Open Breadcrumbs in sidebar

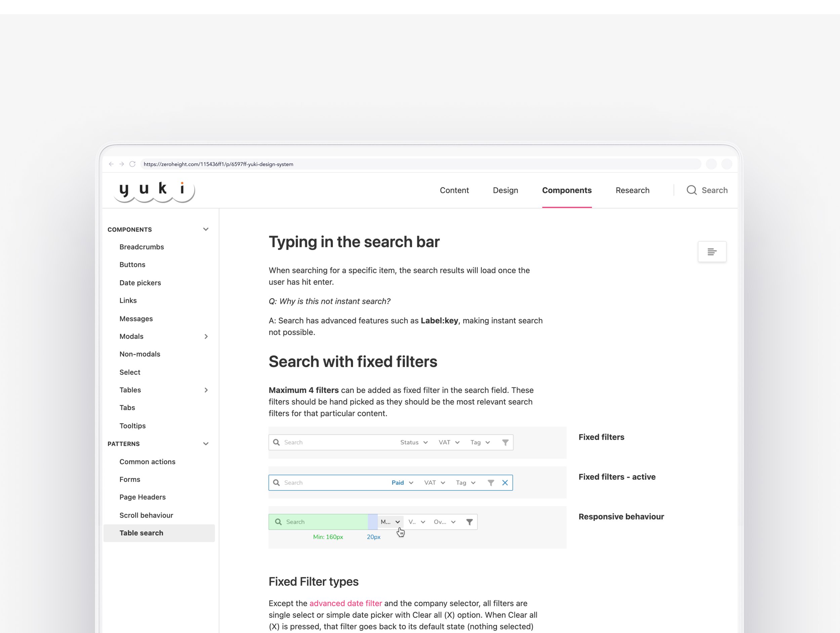[142, 247]
